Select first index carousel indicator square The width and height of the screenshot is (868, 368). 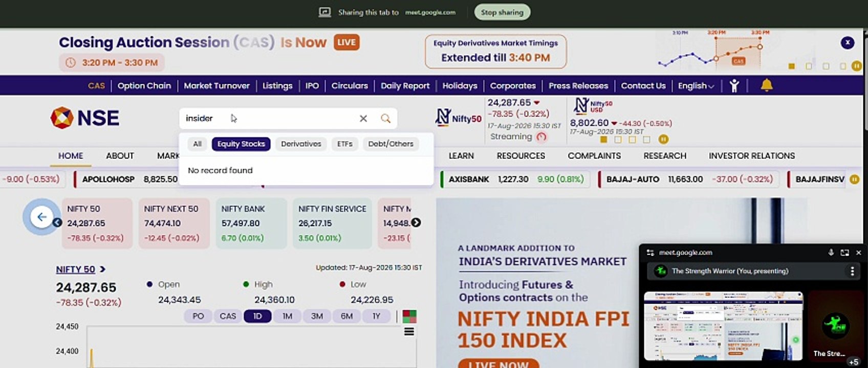(603, 139)
